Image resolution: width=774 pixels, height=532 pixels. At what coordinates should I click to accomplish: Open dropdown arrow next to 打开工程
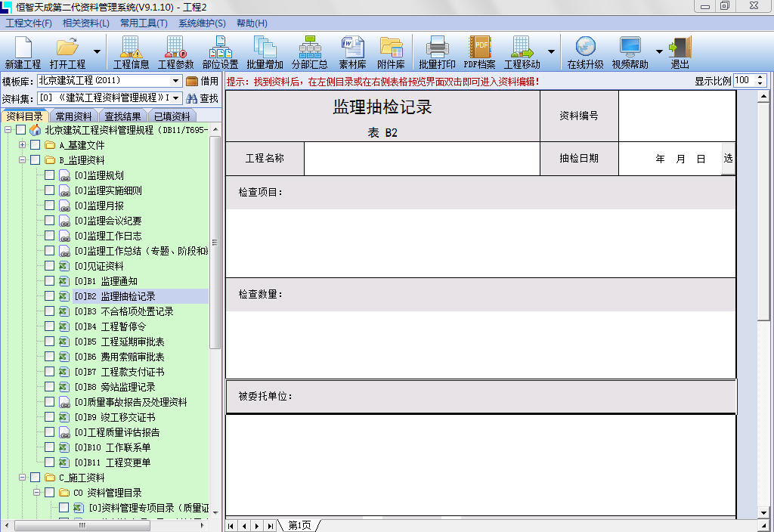click(x=97, y=51)
